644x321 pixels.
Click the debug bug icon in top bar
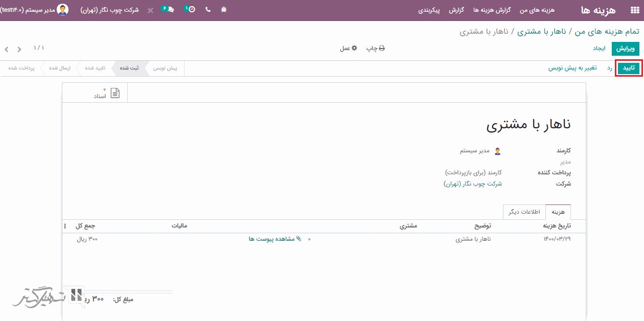click(224, 10)
